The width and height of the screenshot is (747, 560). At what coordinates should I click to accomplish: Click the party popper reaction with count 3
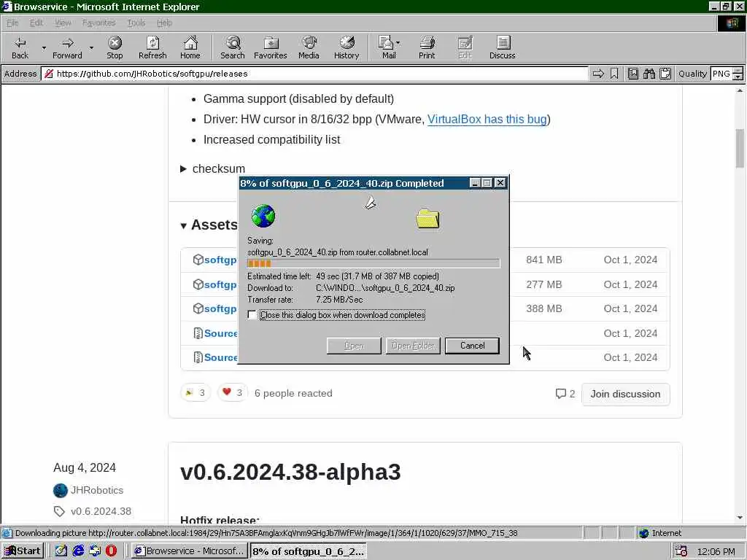(196, 393)
